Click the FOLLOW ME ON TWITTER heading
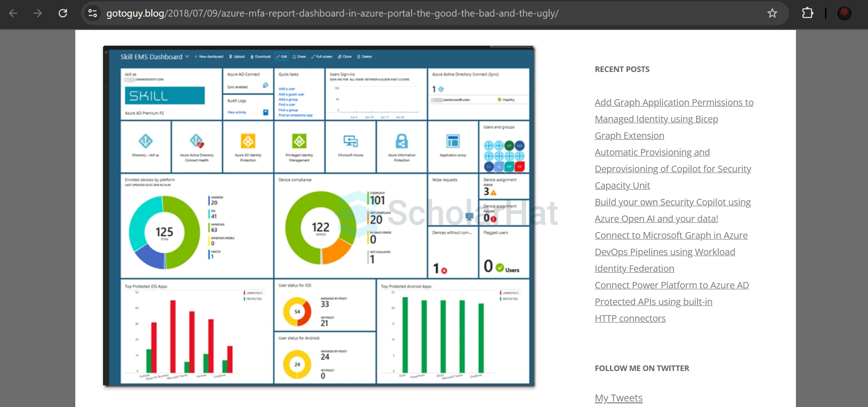This screenshot has height=407, width=868. [x=642, y=368]
